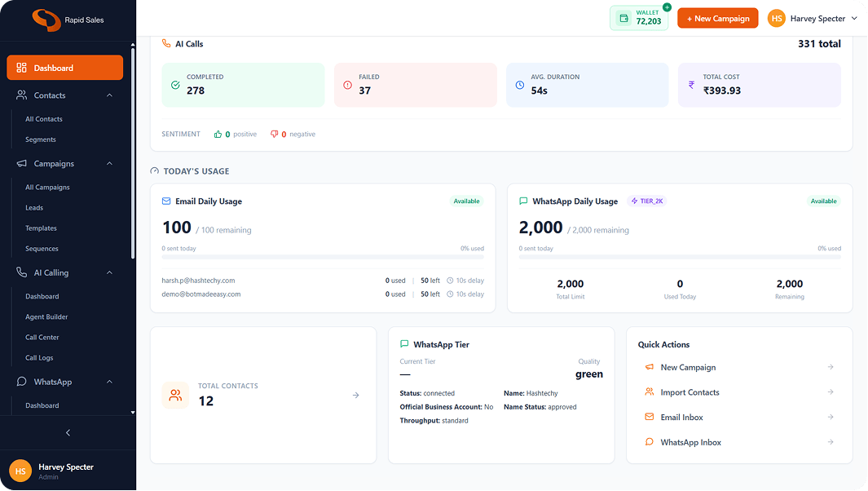Viewport: 868px width, 491px height.
Task: Open Dashboard in the sidebar
Action: [x=64, y=68]
